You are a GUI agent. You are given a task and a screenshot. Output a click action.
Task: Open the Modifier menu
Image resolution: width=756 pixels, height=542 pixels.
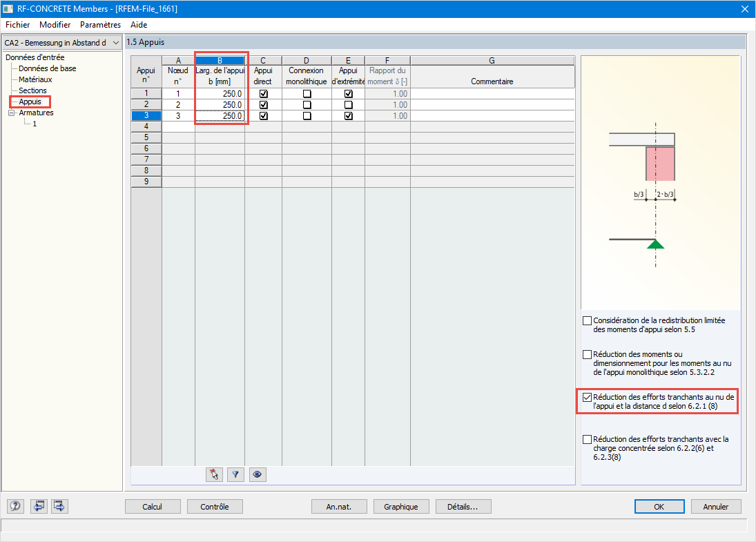click(55, 25)
